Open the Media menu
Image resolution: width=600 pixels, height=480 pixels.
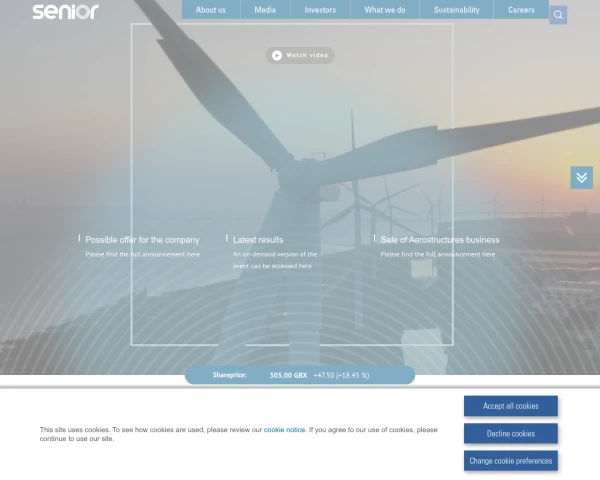click(265, 10)
